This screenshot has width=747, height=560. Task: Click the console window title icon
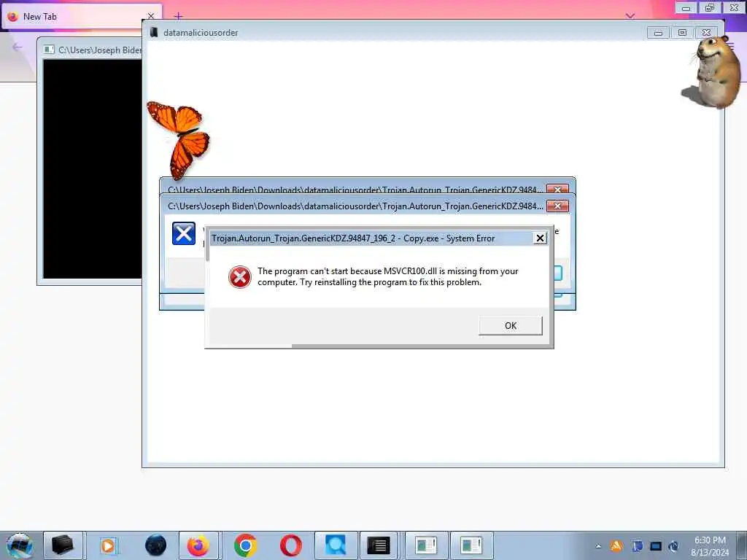click(49, 50)
